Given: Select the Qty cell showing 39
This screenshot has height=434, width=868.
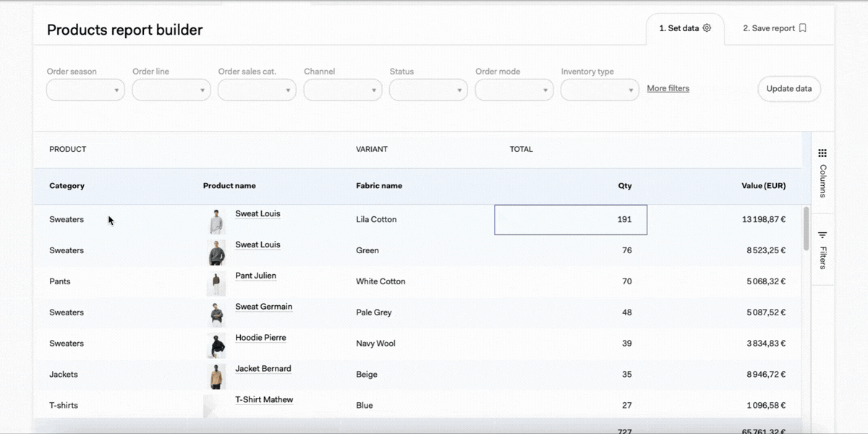Looking at the screenshot, I should tap(571, 344).
